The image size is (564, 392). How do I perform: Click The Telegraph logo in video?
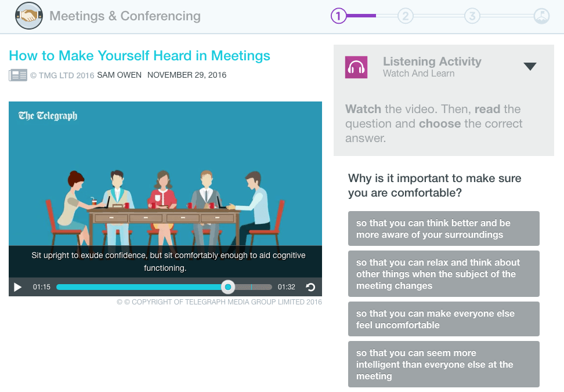[x=48, y=115]
